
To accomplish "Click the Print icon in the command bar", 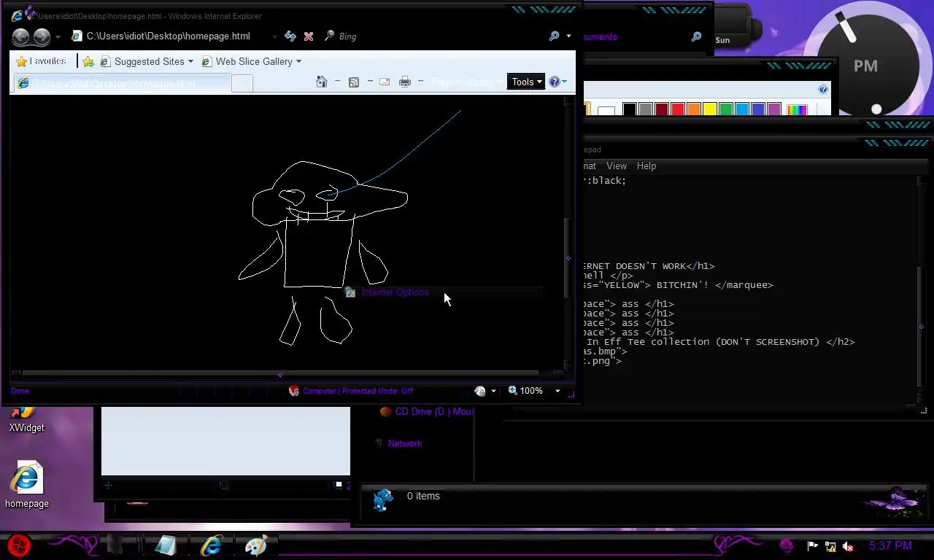I will [x=405, y=82].
